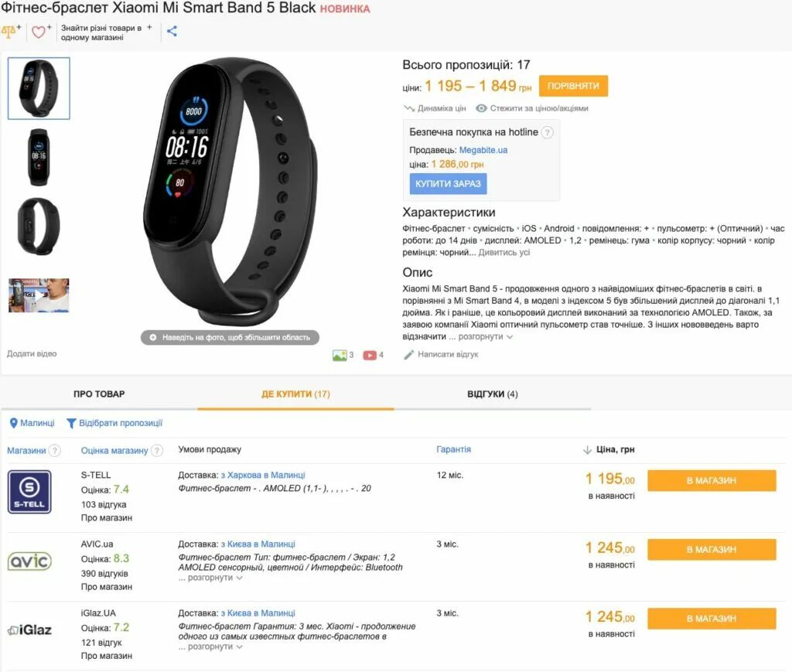Click the ПОРІВНЯТИ button

(x=573, y=86)
